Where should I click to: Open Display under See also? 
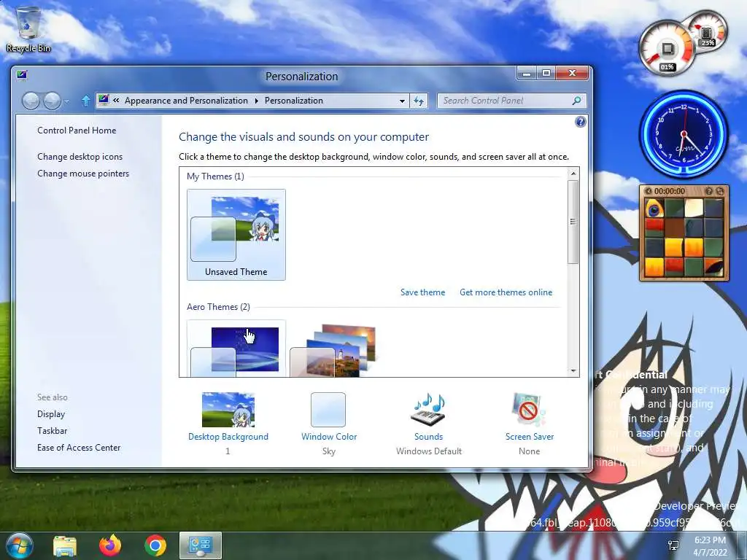click(x=51, y=414)
